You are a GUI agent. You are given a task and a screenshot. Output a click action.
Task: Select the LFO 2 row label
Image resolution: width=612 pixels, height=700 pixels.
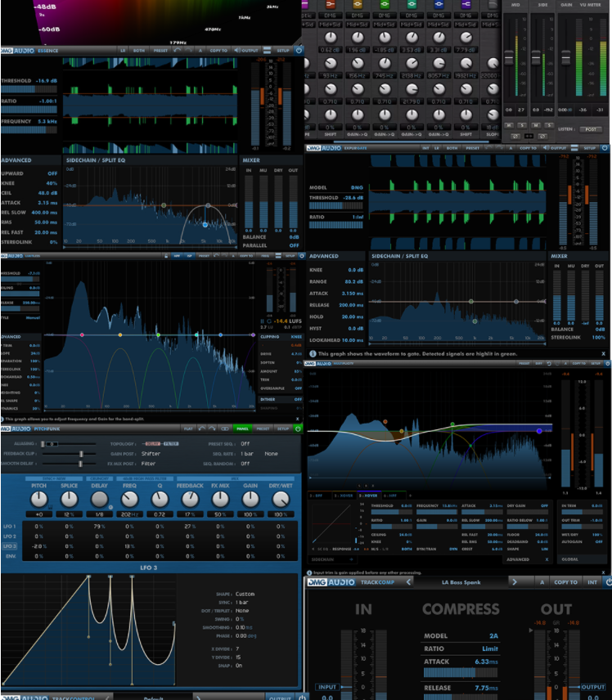(x=9, y=536)
